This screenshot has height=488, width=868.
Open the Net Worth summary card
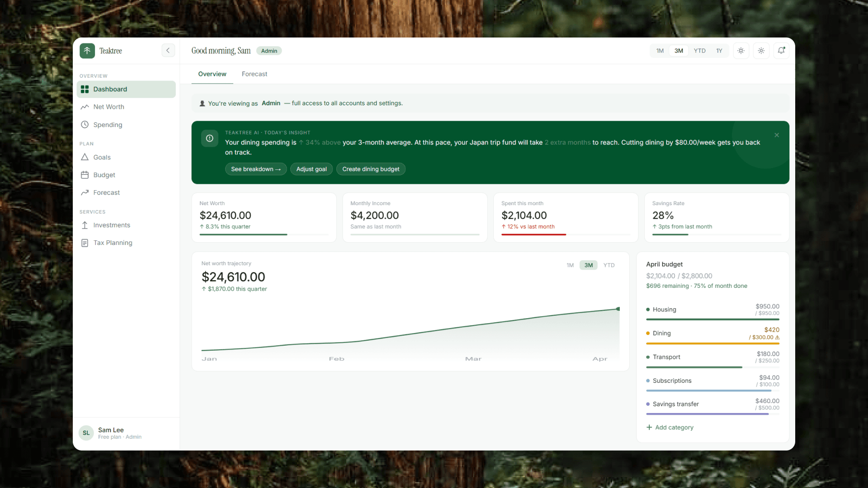tap(264, 218)
